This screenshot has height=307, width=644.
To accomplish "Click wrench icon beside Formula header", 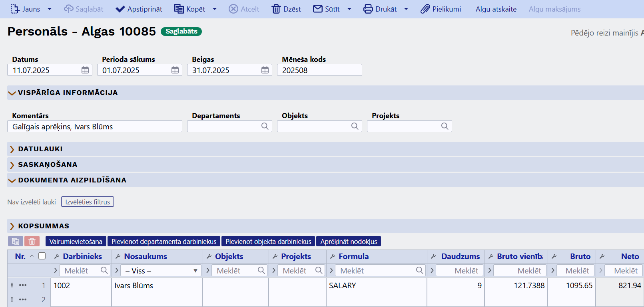I will pyautogui.click(x=333, y=256).
